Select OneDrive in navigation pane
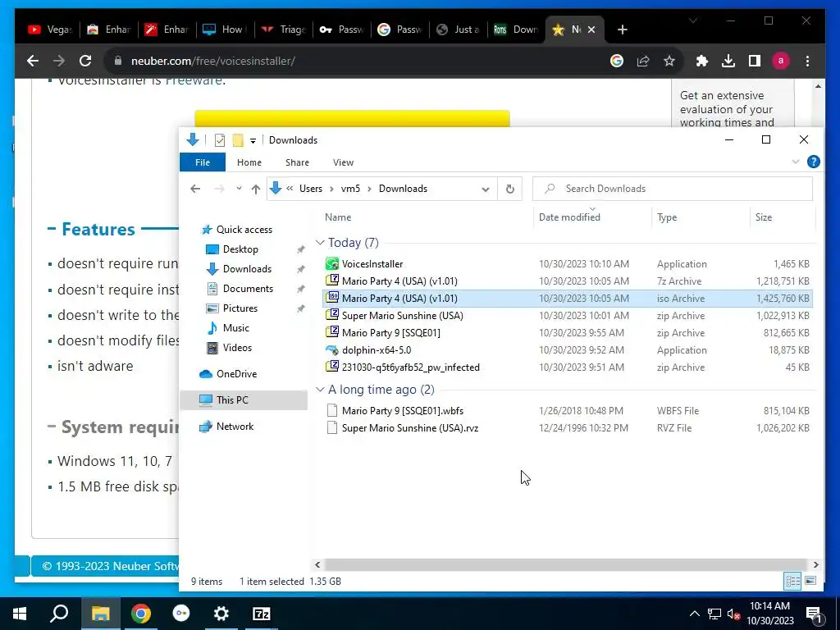 click(x=236, y=374)
